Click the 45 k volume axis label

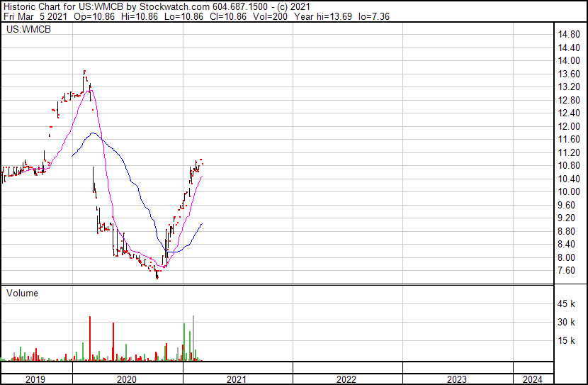[x=567, y=304]
